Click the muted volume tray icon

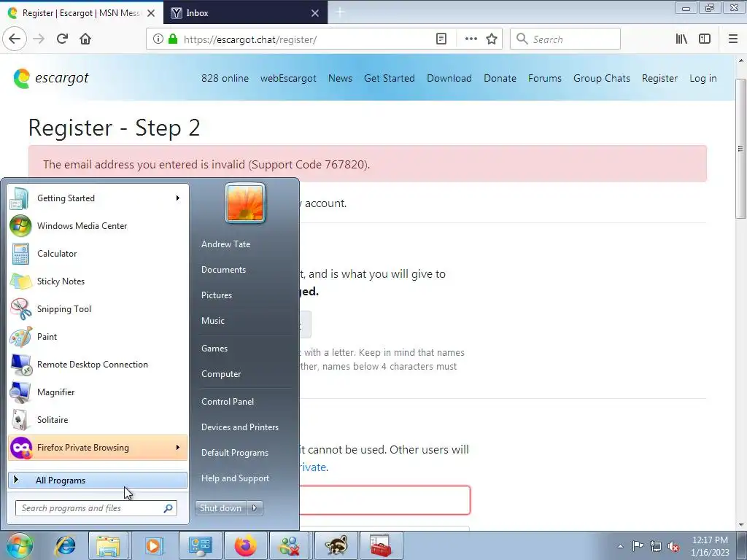(673, 546)
